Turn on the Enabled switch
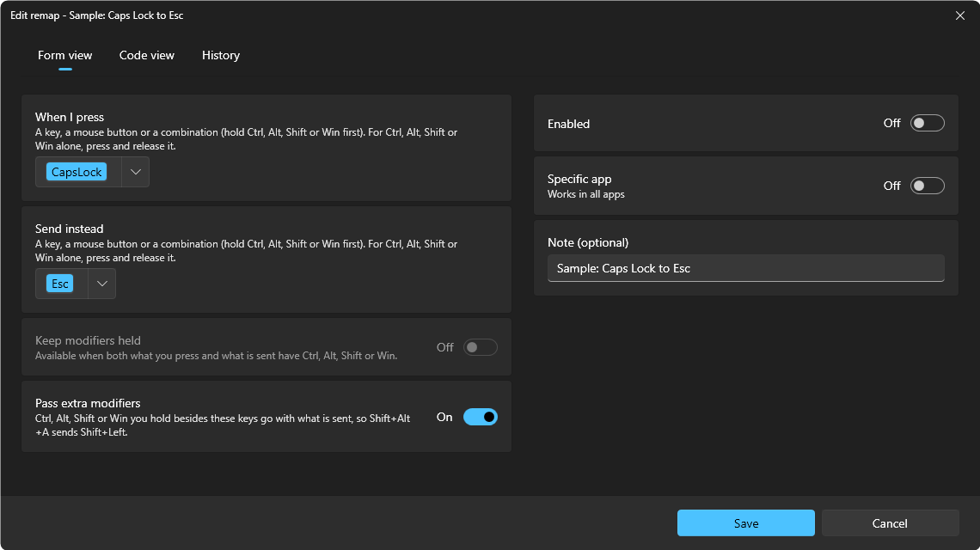Screen dimensions: 980x550 927,123
